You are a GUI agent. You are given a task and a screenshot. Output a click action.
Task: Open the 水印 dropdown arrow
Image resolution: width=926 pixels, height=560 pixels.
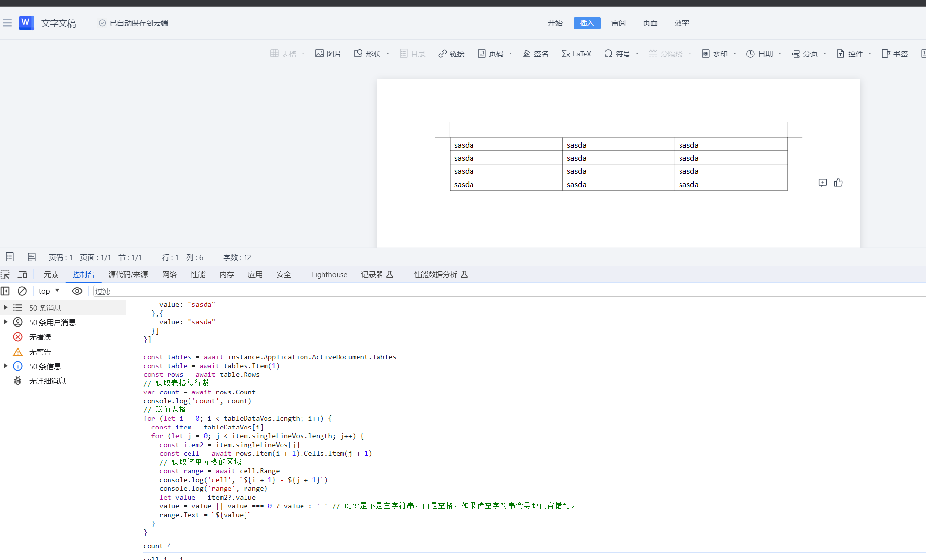735,54
